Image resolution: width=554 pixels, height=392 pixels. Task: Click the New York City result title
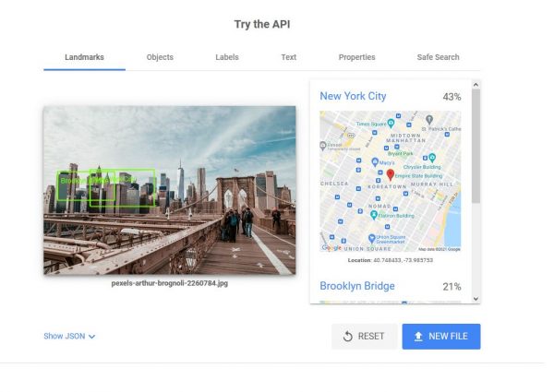point(353,96)
